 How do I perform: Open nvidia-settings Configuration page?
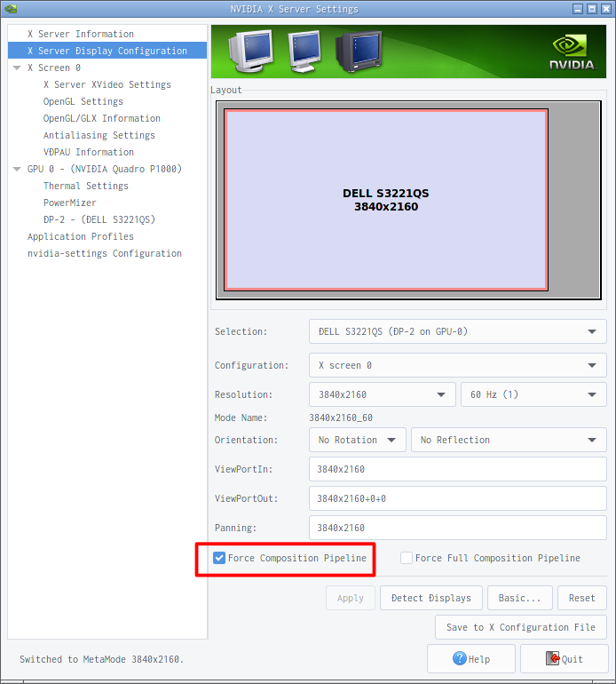coord(105,253)
